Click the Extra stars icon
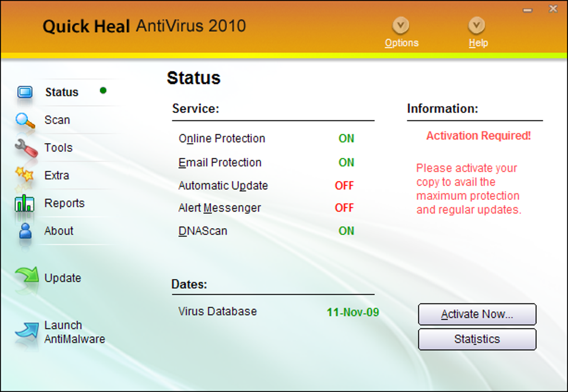 pyautogui.click(x=25, y=174)
